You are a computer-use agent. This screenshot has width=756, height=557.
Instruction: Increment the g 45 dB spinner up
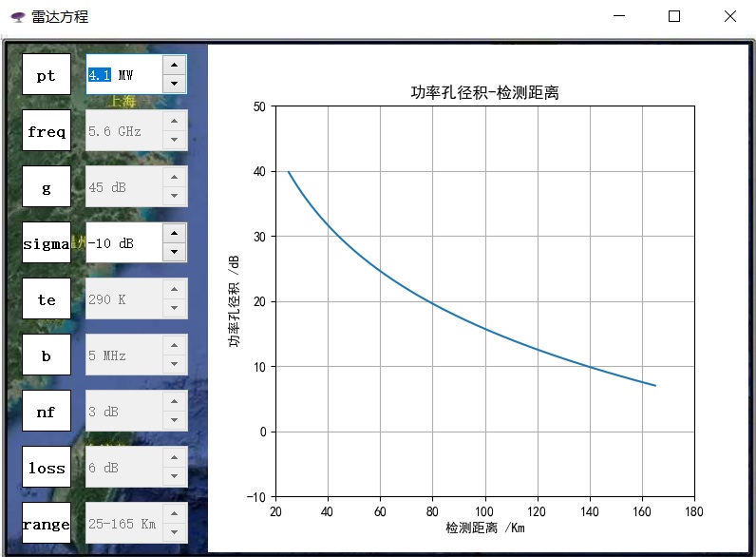[174, 177]
